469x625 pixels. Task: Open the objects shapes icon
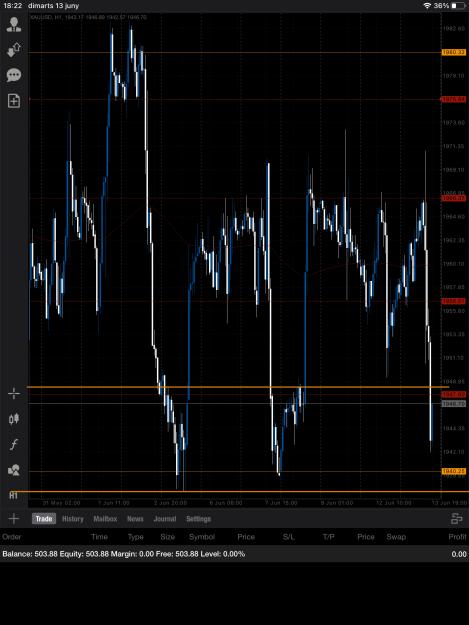coord(14,470)
